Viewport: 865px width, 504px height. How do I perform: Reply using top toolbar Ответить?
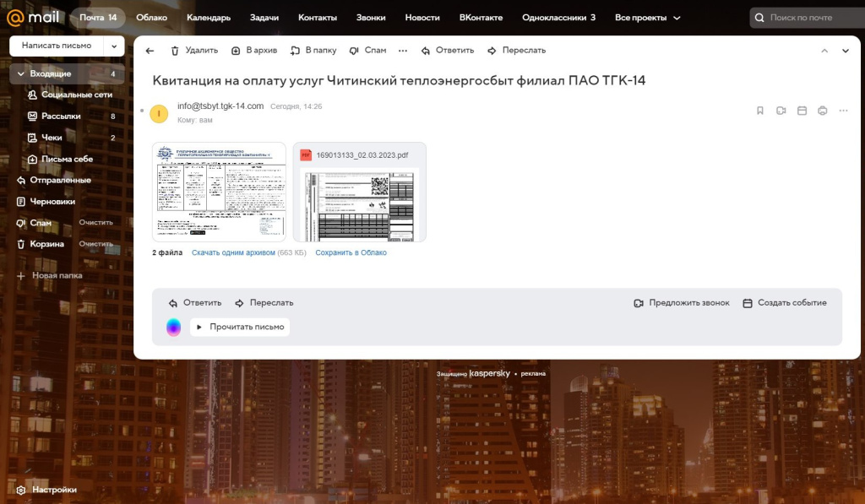pyautogui.click(x=448, y=50)
